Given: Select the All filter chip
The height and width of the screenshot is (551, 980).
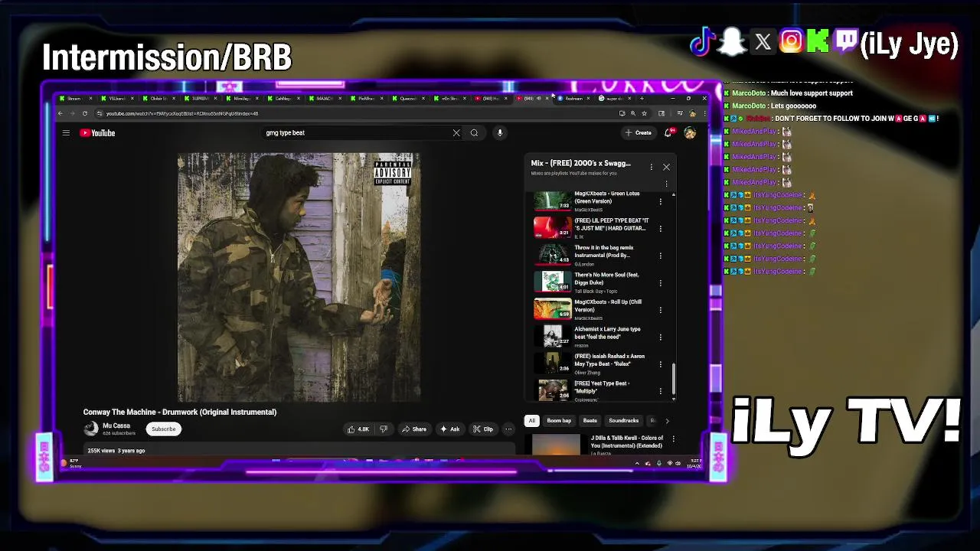Looking at the screenshot, I should click(x=531, y=421).
